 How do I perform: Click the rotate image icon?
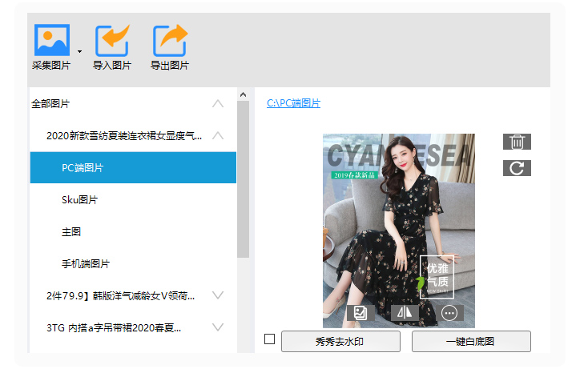(517, 168)
